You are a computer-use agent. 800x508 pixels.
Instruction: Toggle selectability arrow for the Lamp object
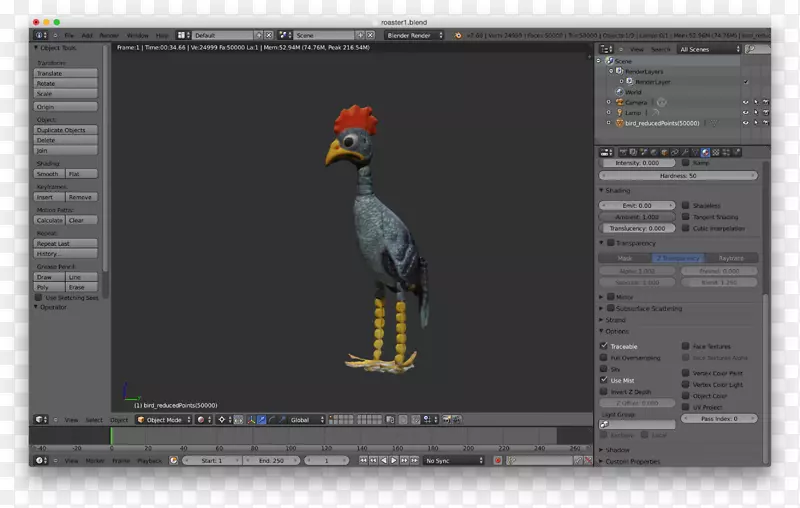[x=756, y=113]
